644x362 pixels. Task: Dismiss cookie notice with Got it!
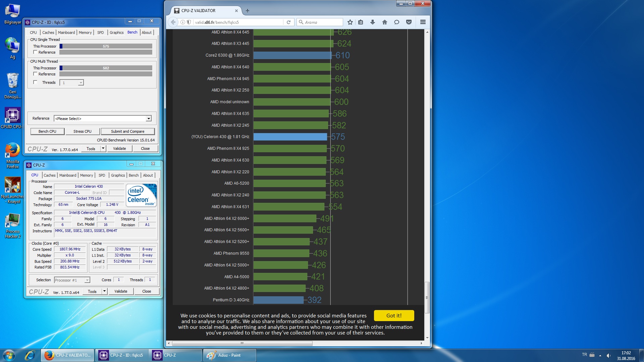pos(394,315)
